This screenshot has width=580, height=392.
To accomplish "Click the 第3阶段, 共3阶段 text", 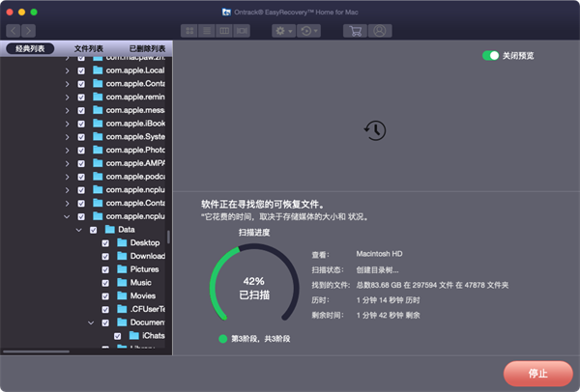I will tap(260, 339).
